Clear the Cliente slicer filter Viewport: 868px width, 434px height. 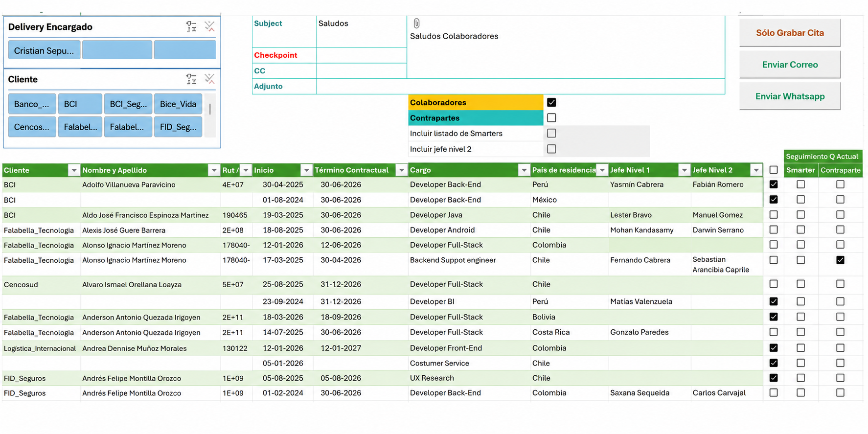[x=209, y=79]
